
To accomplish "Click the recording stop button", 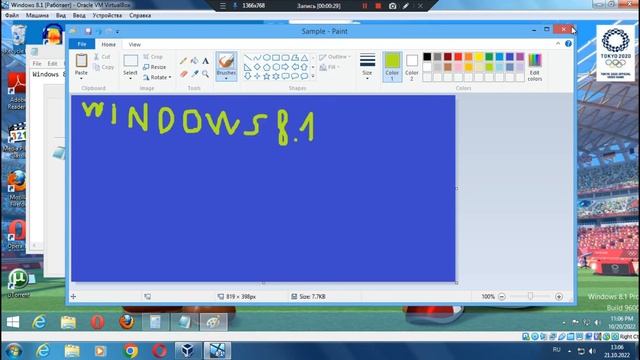I will [378, 6].
